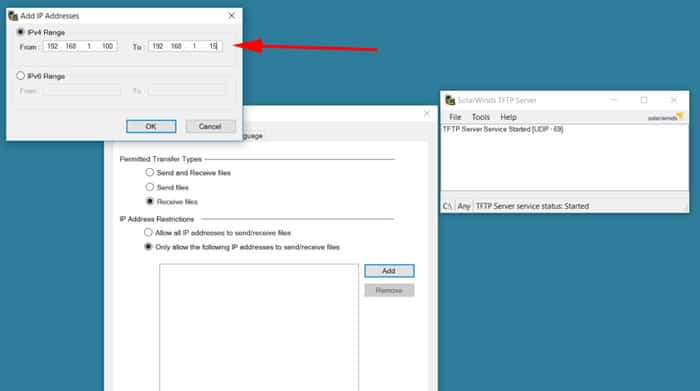Click the IPv4 To address field
700x391 pixels.
pos(185,46)
